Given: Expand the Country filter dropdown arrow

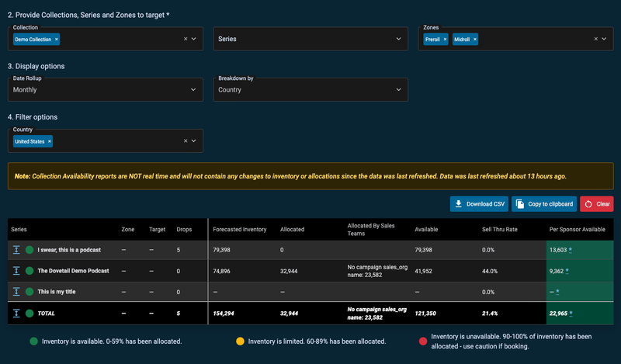Looking at the screenshot, I should click(193, 140).
